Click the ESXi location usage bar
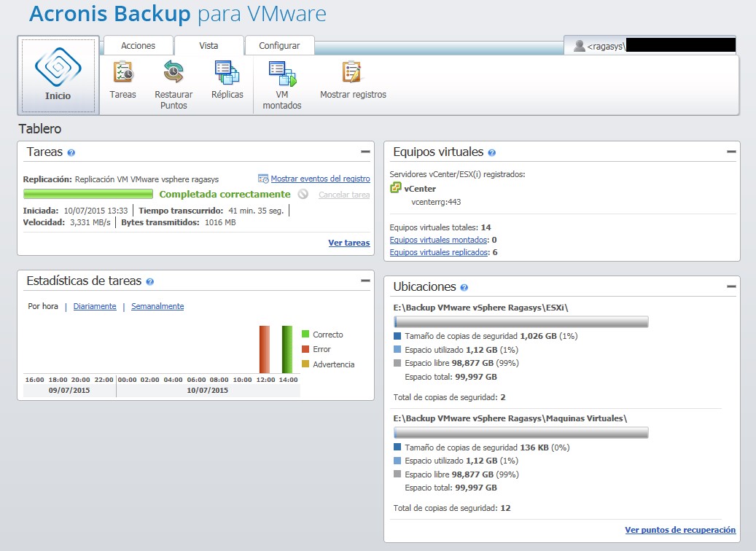This screenshot has width=756, height=551. point(521,322)
